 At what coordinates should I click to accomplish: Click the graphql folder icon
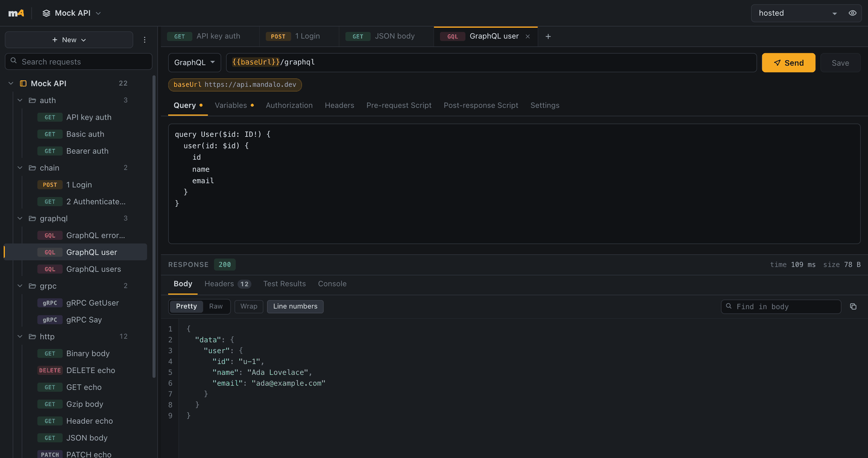[x=33, y=218]
